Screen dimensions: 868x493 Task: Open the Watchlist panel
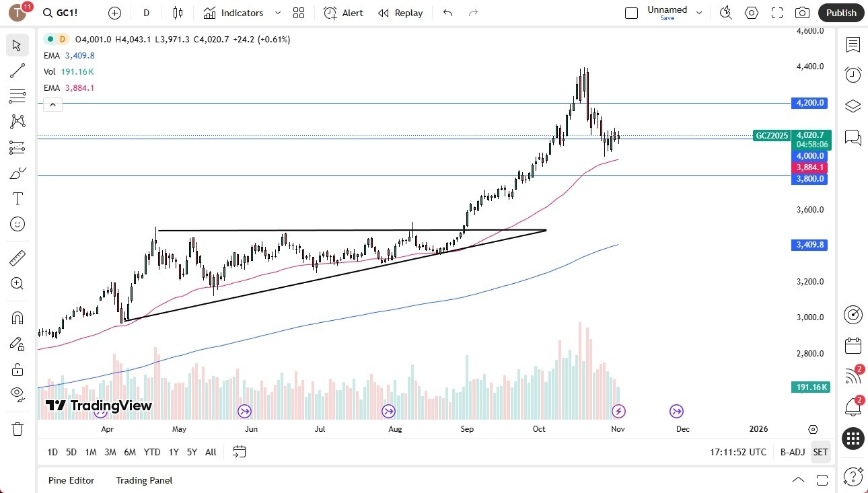[853, 45]
